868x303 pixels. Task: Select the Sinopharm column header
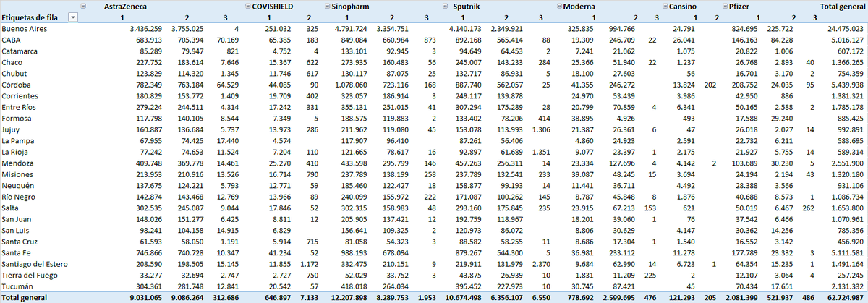pos(349,6)
